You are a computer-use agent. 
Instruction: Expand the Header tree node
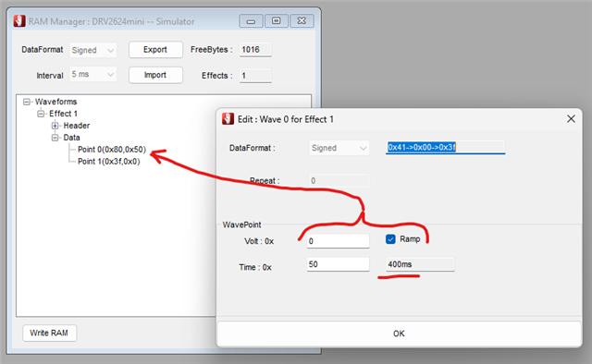pyautogui.click(x=55, y=126)
